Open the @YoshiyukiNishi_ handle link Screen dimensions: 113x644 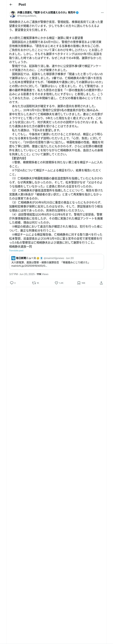(x=27, y=16)
